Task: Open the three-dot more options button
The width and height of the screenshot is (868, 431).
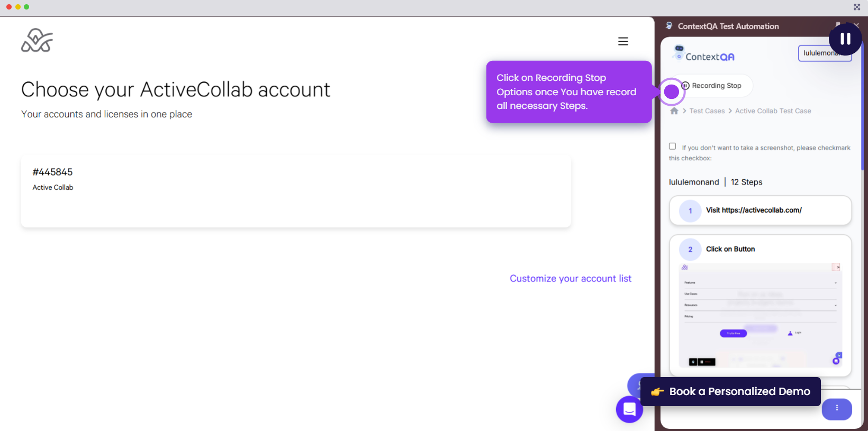Action: 837,408
